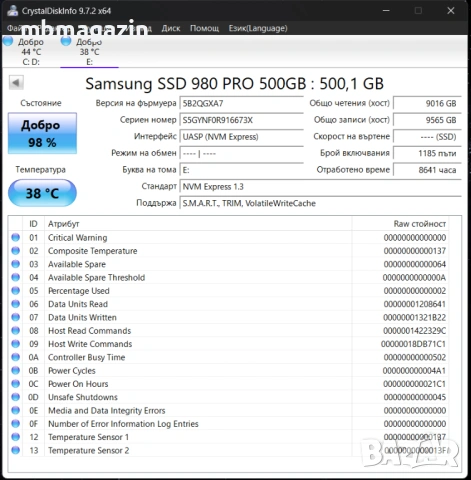Click the features field with S.M.A.R.T., TRIM

tap(320, 203)
